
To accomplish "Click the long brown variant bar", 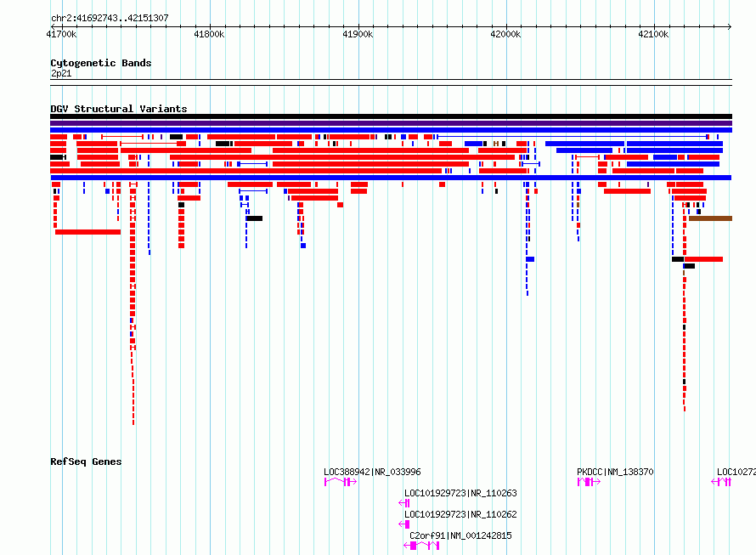I will (x=711, y=218).
